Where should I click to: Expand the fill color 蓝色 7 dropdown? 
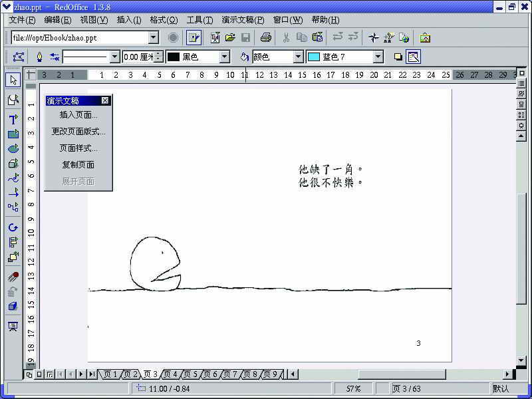(378, 57)
